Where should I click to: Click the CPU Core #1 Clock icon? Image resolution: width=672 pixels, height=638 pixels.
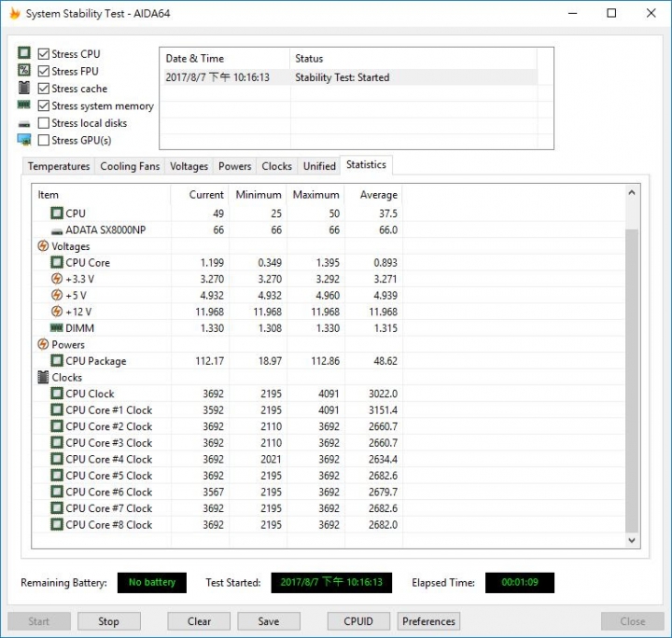[57, 409]
